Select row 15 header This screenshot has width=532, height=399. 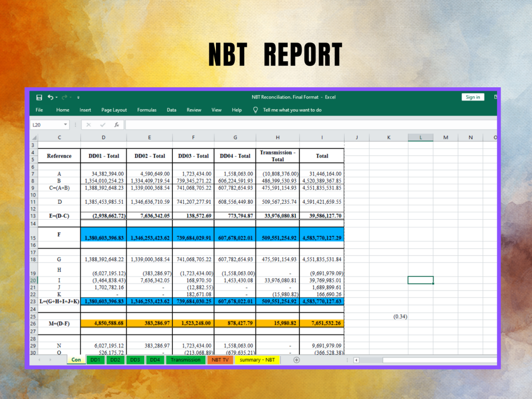coord(33,235)
